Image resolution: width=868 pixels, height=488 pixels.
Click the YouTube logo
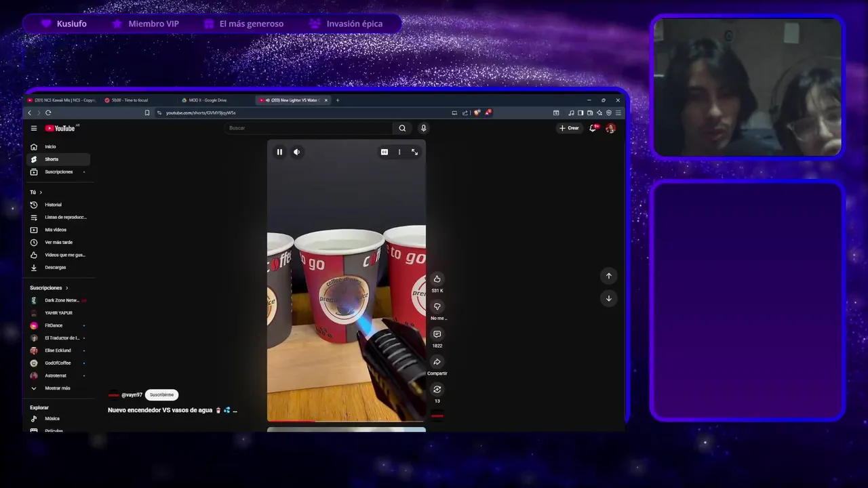coord(61,128)
